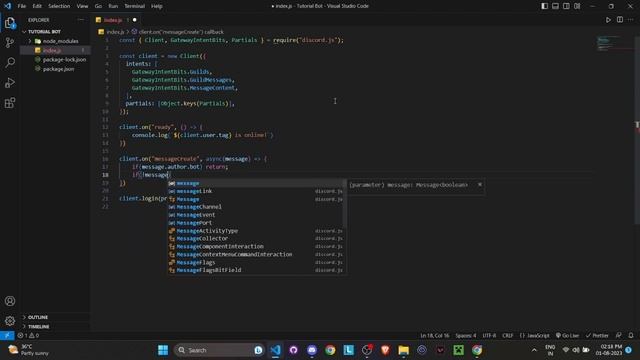
Task: Open the Source Control view
Action: pos(10,42)
